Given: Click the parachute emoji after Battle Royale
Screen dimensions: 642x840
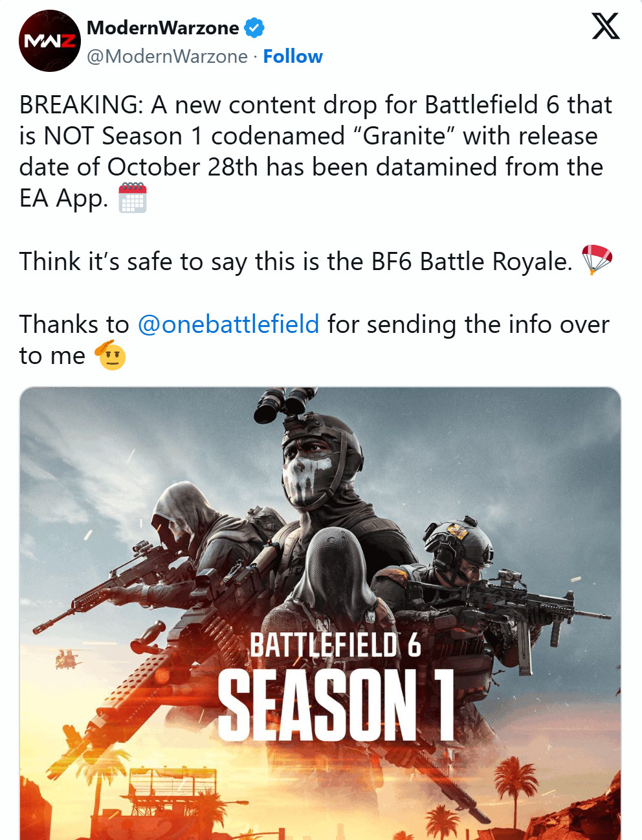Looking at the screenshot, I should pyautogui.click(x=597, y=260).
